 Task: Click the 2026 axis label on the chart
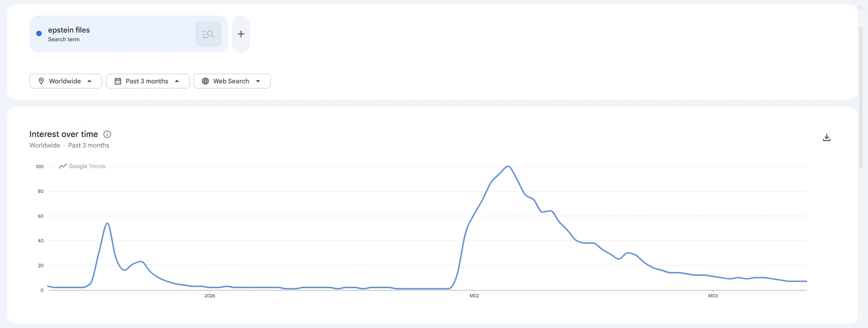click(x=210, y=296)
